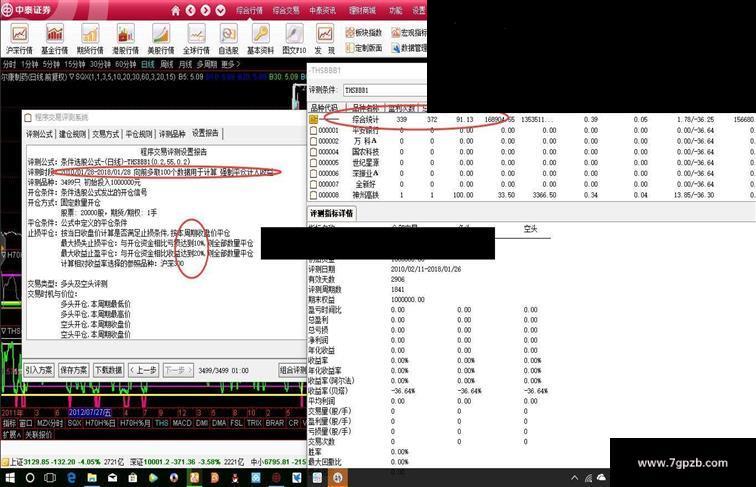Switch chart to 5分钟 period
The image size is (756, 487).
51,64
